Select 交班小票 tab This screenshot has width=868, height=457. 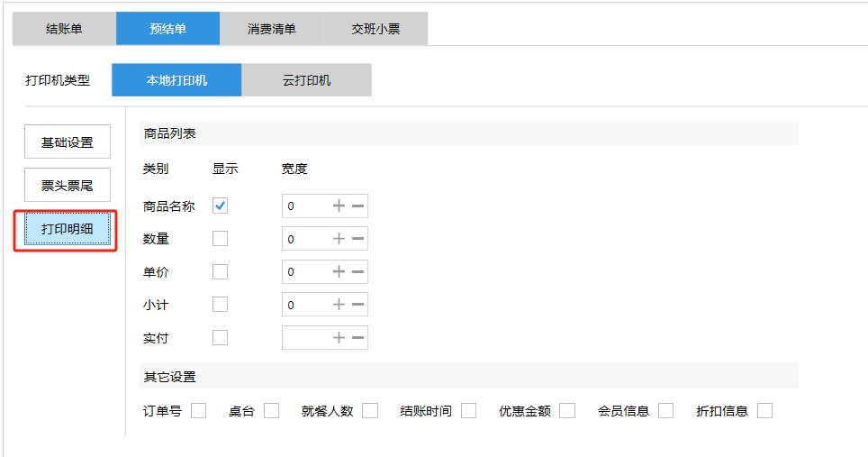tap(375, 29)
